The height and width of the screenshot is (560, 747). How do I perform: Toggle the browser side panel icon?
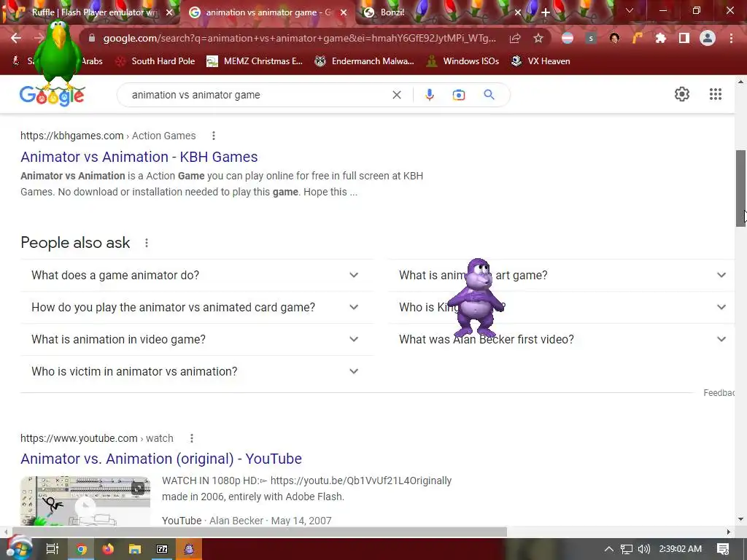(x=684, y=38)
